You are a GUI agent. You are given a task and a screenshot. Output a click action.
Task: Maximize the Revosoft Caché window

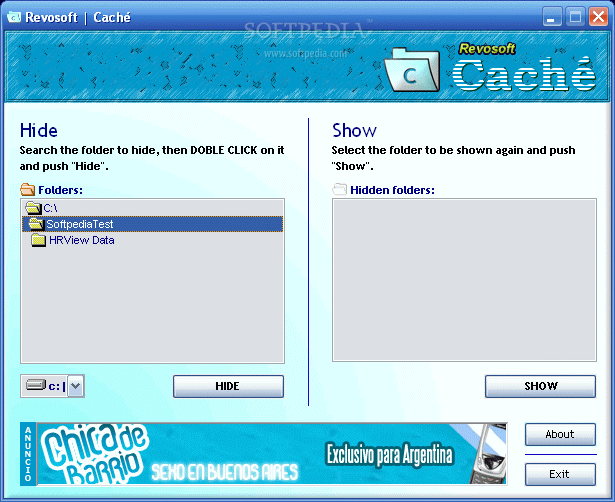(x=575, y=17)
